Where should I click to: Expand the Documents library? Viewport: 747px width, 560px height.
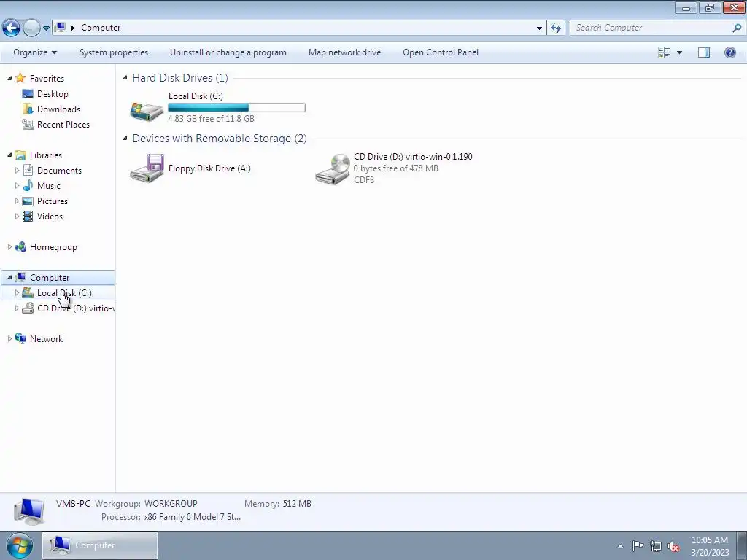click(17, 170)
